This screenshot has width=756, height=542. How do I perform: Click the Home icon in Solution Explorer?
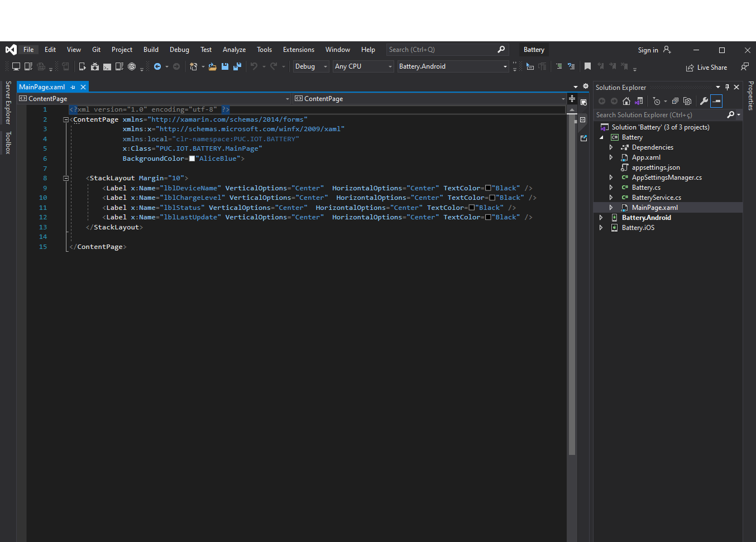click(x=626, y=101)
